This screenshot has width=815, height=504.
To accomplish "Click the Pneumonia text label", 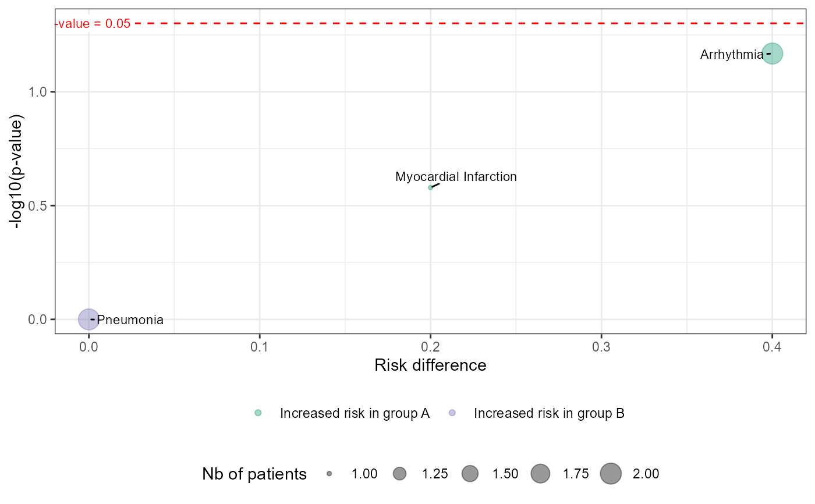I will [130, 320].
